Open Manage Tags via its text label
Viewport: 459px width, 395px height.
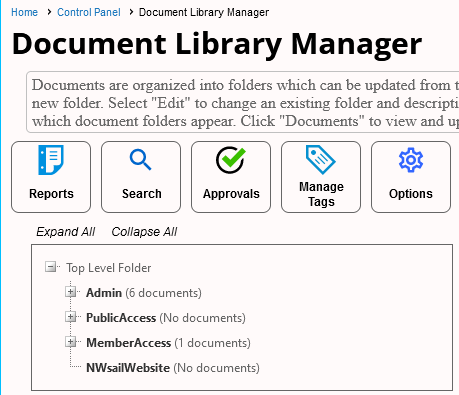pos(321,194)
